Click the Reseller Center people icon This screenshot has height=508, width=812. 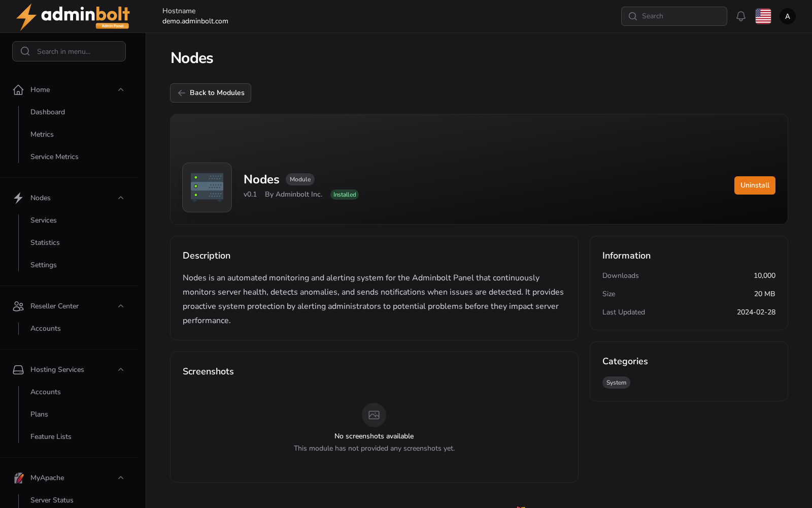18,306
